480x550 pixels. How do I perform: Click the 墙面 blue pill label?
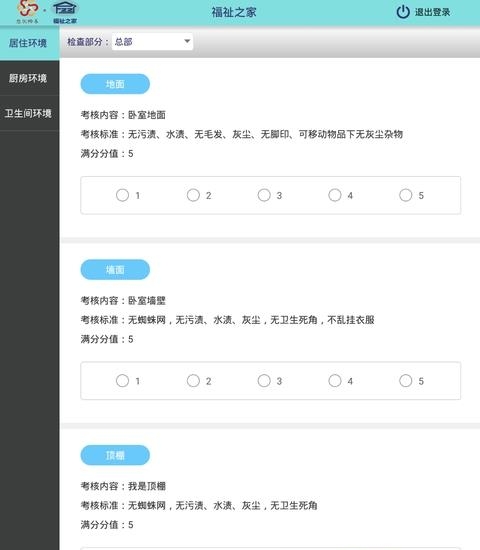coord(115,269)
